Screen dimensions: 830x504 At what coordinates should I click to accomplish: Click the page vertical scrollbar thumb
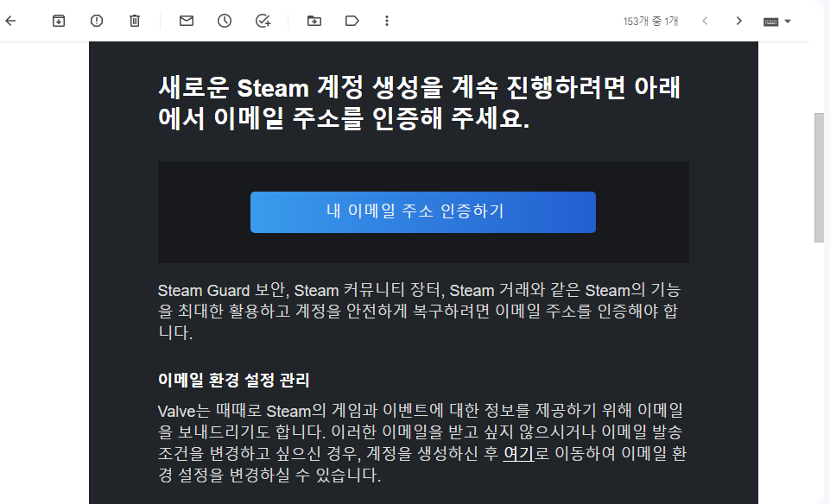pos(819,177)
